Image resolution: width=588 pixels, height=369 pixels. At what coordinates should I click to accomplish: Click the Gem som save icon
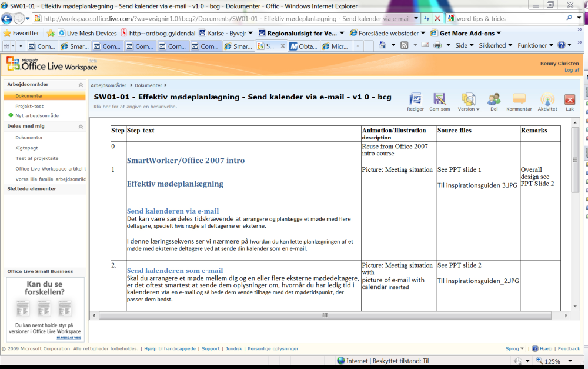[x=439, y=99]
